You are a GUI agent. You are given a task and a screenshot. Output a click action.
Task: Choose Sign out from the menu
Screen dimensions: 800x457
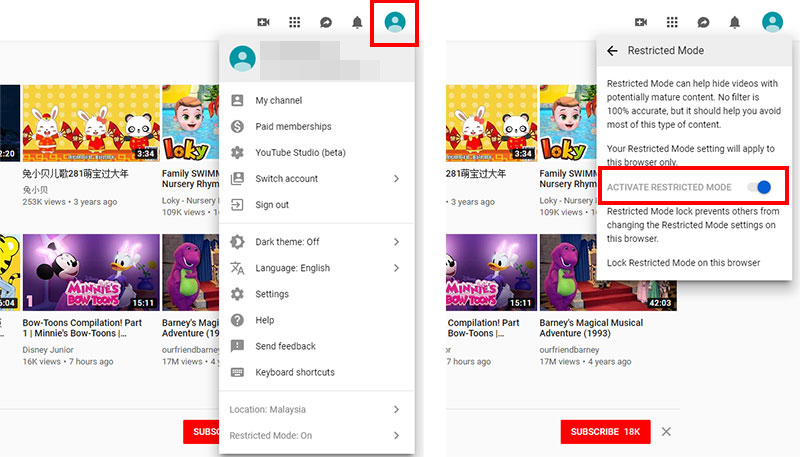coord(317,205)
